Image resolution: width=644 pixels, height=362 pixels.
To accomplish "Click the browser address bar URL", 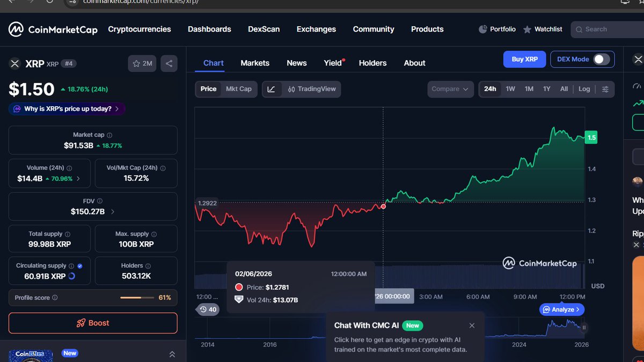I will coord(141,2).
